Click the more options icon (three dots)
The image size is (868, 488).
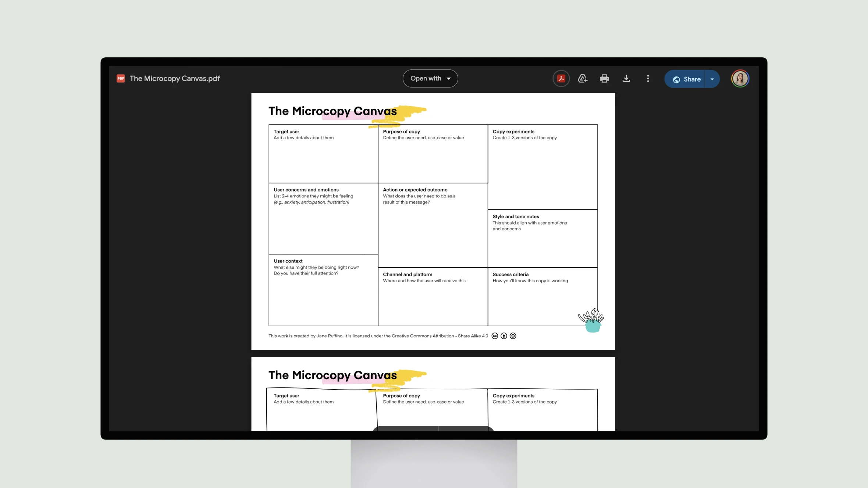pos(648,79)
